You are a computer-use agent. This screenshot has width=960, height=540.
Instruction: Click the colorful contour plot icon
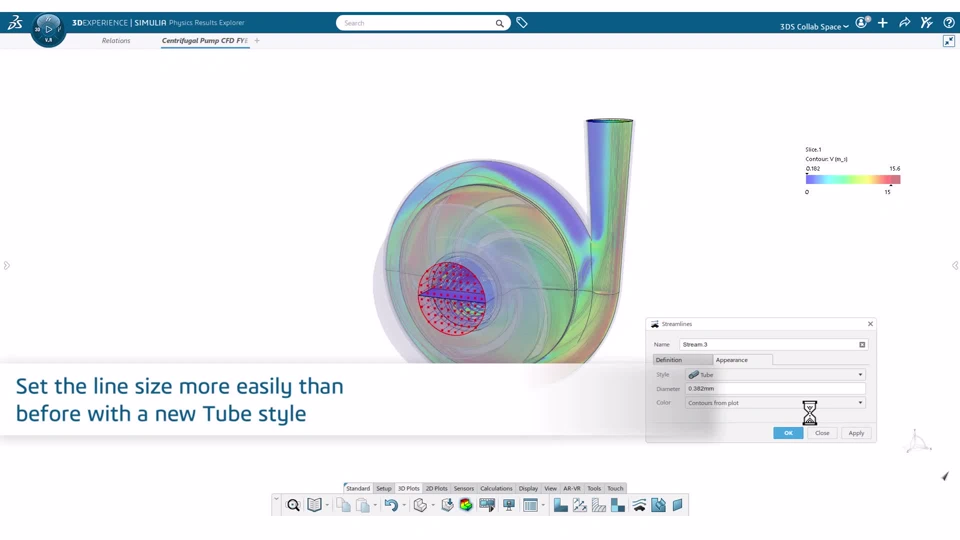coord(467,505)
